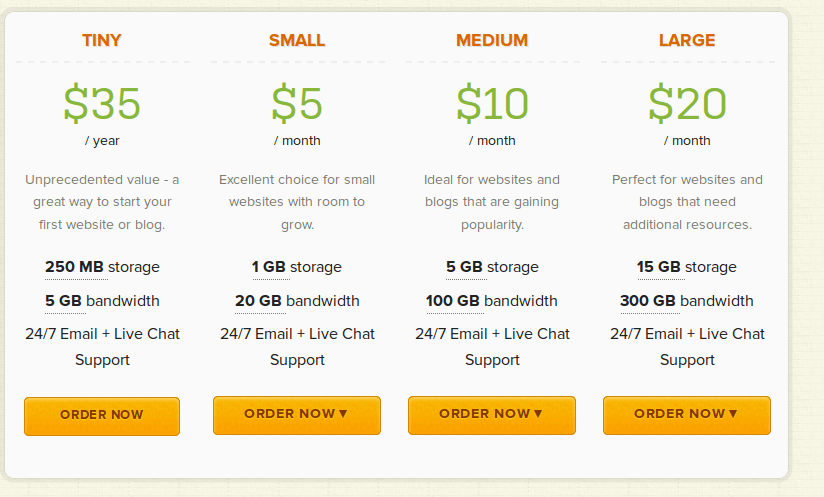Click the 20 GB bandwidth term
Image resolution: width=824 pixels, height=497 pixels.
(258, 301)
